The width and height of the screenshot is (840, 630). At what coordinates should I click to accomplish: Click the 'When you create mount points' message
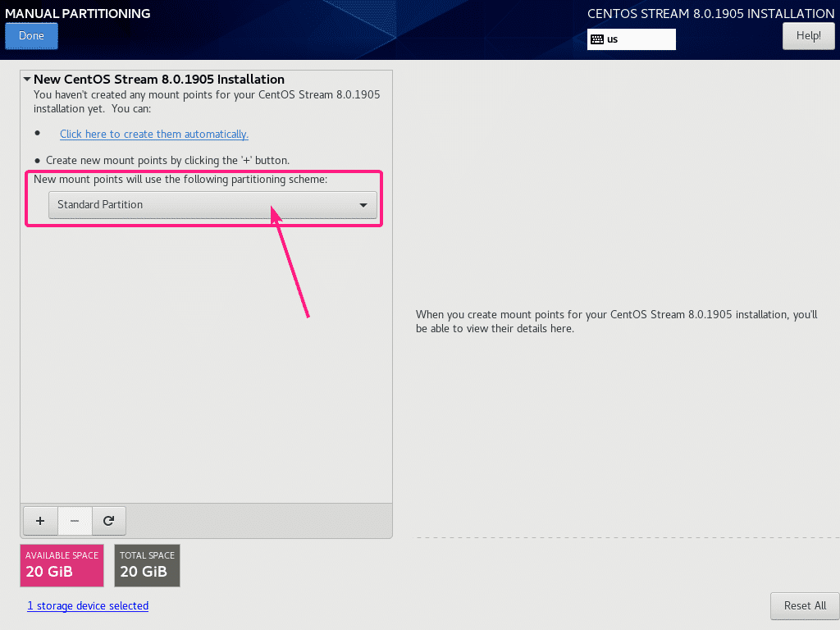coord(617,322)
